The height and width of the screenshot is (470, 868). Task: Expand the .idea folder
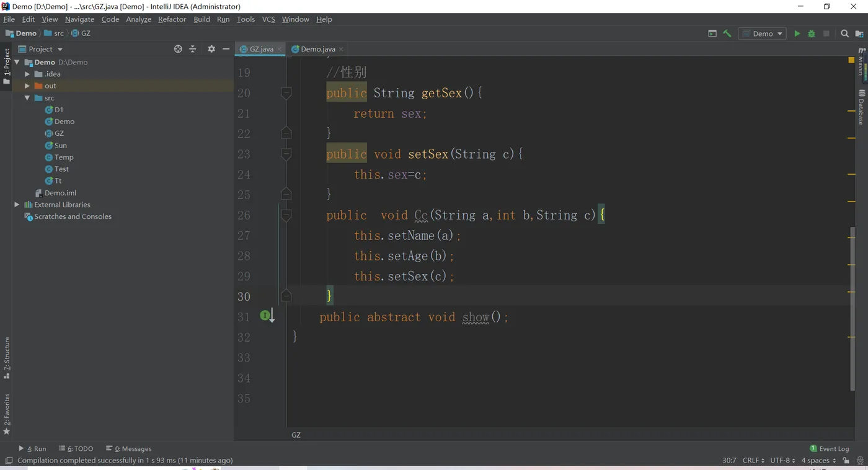tap(27, 74)
